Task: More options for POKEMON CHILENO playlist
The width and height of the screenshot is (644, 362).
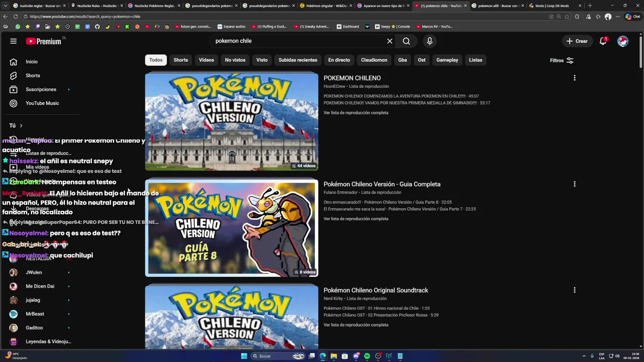Action: (575, 78)
